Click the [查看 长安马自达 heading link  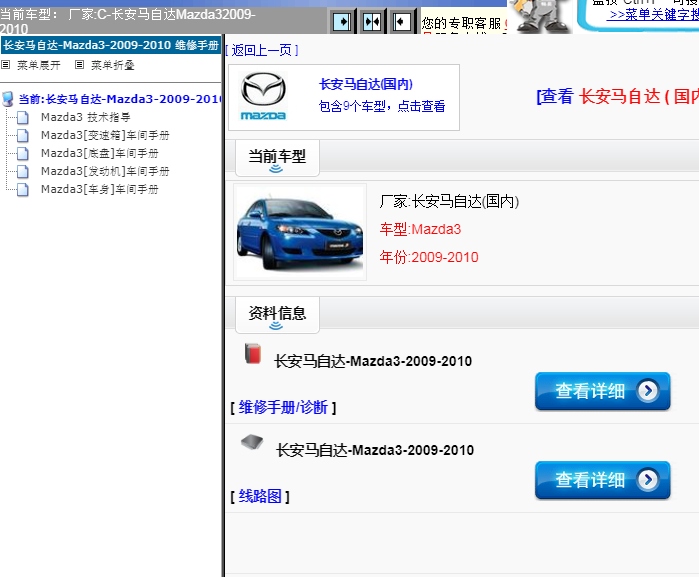[x=617, y=96]
